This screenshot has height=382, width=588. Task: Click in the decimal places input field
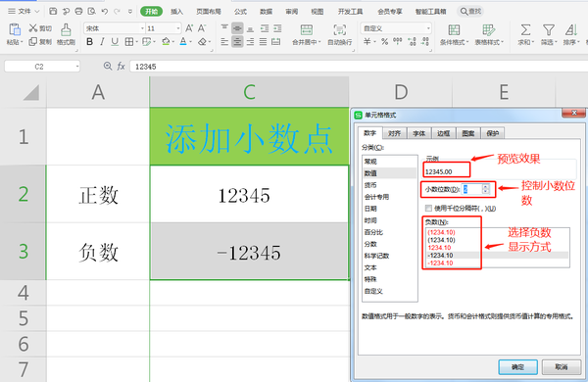click(x=471, y=189)
